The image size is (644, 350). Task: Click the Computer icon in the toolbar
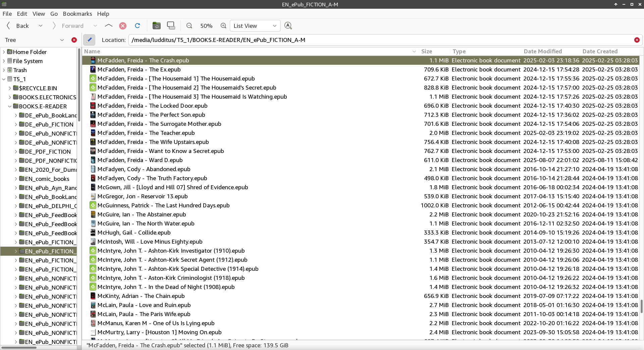[x=171, y=26]
